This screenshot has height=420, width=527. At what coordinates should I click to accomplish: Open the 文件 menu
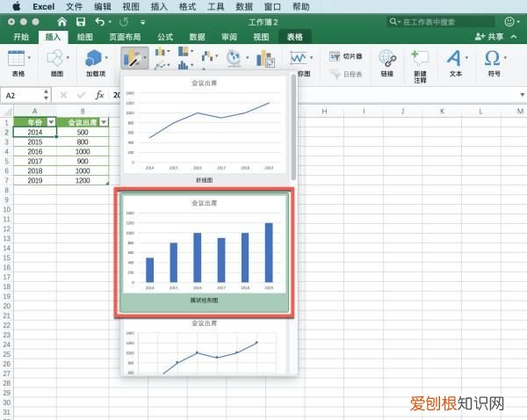pyautogui.click(x=74, y=6)
